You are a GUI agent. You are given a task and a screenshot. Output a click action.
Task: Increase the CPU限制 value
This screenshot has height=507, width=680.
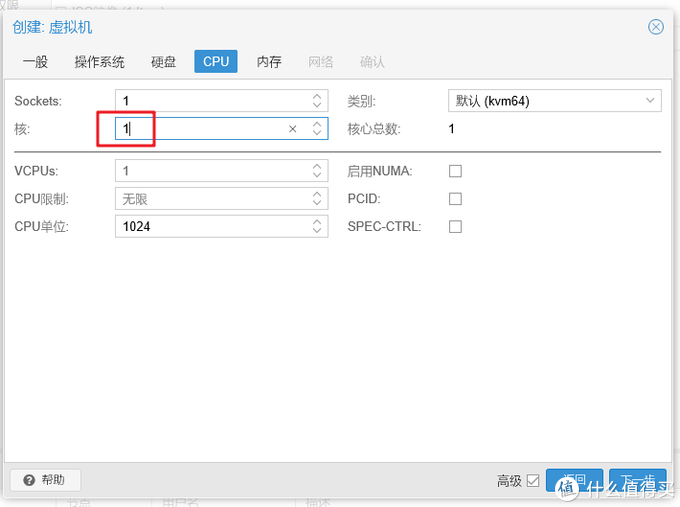pos(317,194)
